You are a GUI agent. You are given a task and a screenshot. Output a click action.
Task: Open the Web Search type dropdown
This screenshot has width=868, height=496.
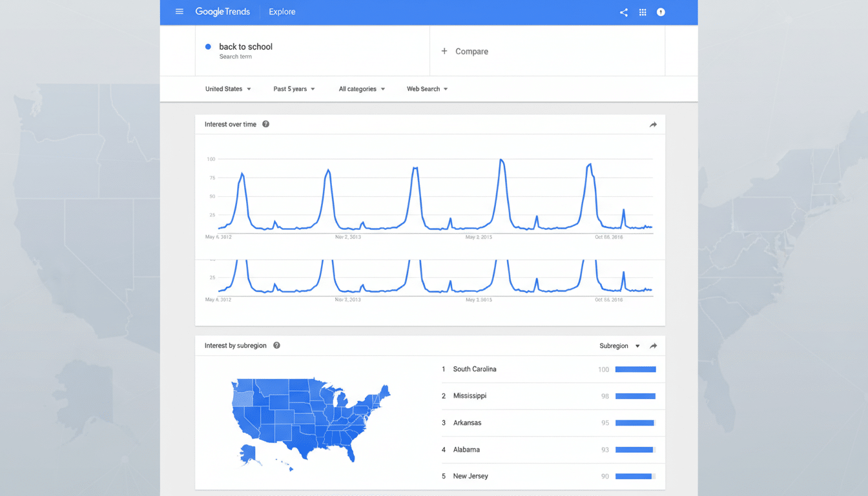click(427, 88)
